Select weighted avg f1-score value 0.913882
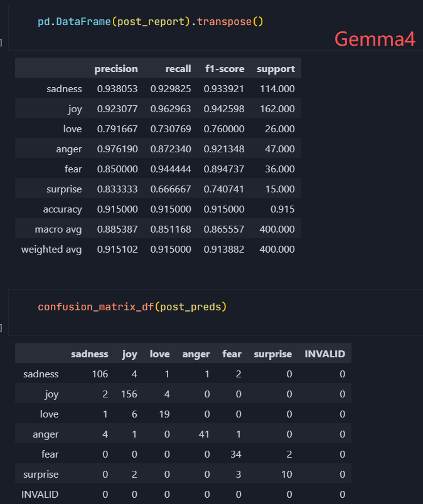The image size is (423, 504). coord(224,249)
